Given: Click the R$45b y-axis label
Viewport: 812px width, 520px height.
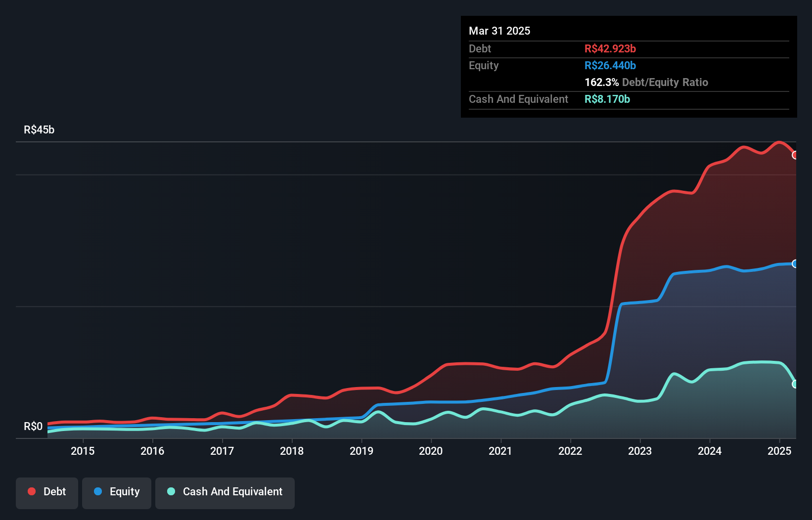Looking at the screenshot, I should pyautogui.click(x=39, y=130).
